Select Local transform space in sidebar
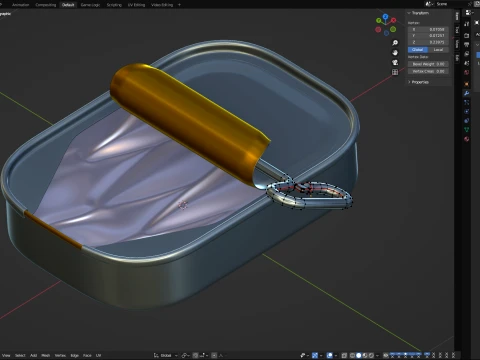This screenshot has width=480, height=360. 438,50
